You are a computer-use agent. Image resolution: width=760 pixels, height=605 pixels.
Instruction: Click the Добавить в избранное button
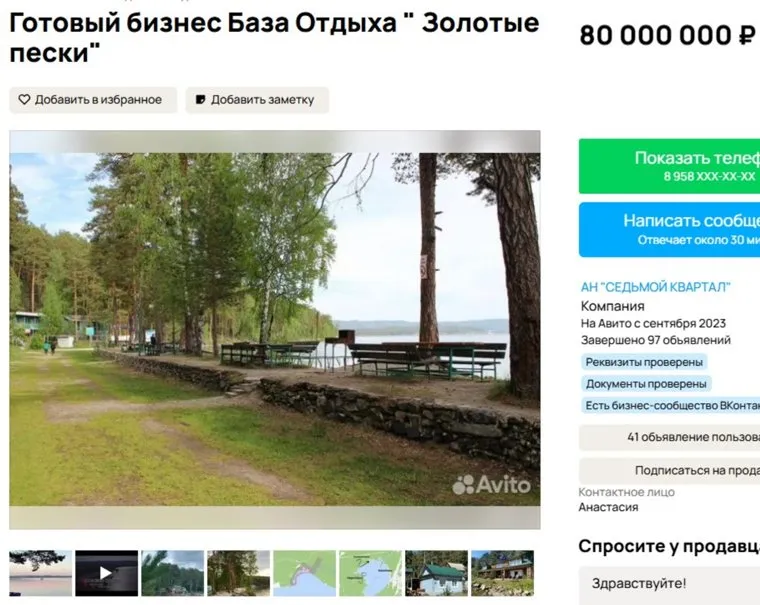93,100
